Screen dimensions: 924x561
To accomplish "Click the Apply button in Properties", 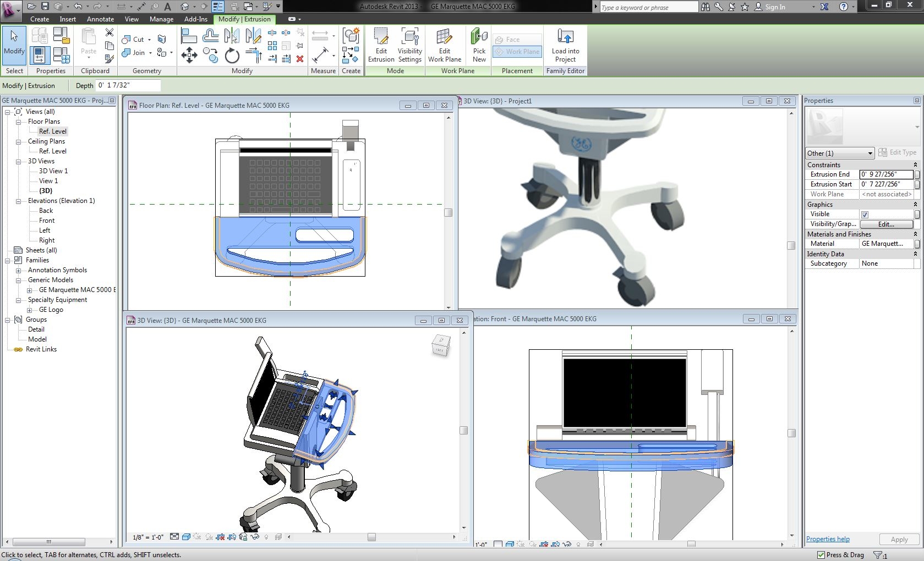I will click(x=898, y=540).
